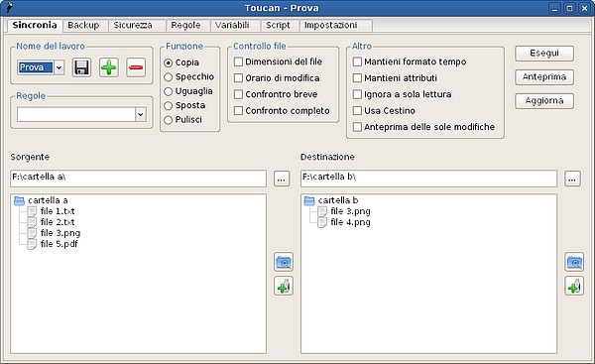Save the job with floppy disk icon
The height and width of the screenshot is (364, 595).
[81, 68]
